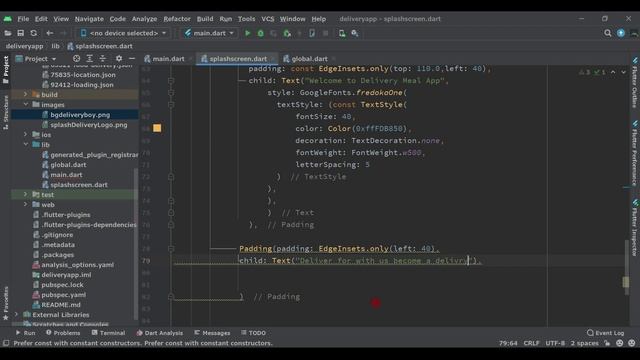
Task: Click the lib breadcrumb
Action: [55, 46]
